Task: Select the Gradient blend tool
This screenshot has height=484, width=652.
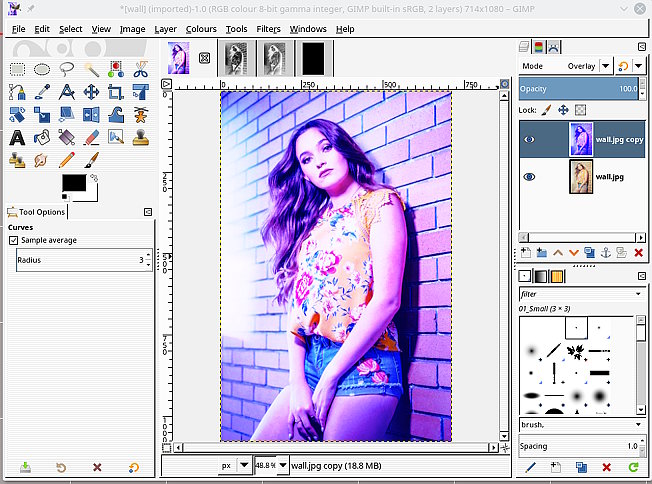Action: [x=67, y=138]
